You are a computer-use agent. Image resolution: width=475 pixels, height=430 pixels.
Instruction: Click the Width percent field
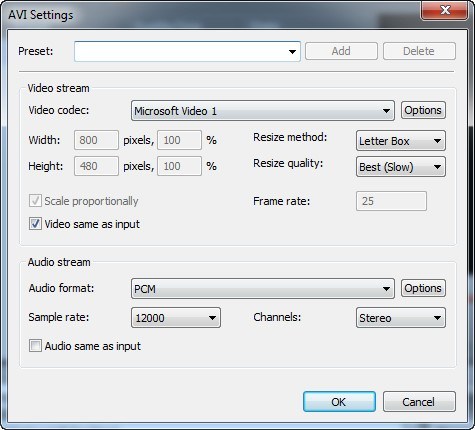[179, 140]
